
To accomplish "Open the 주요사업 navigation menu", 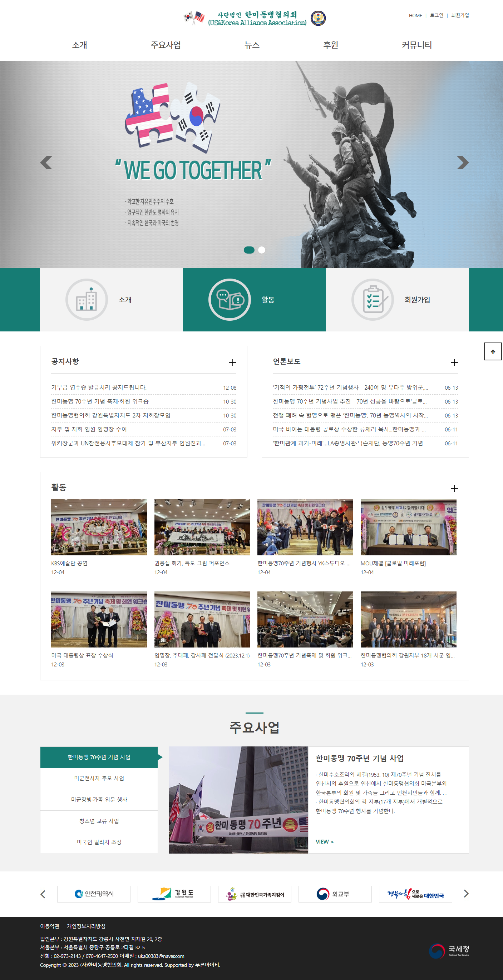I will (x=166, y=45).
